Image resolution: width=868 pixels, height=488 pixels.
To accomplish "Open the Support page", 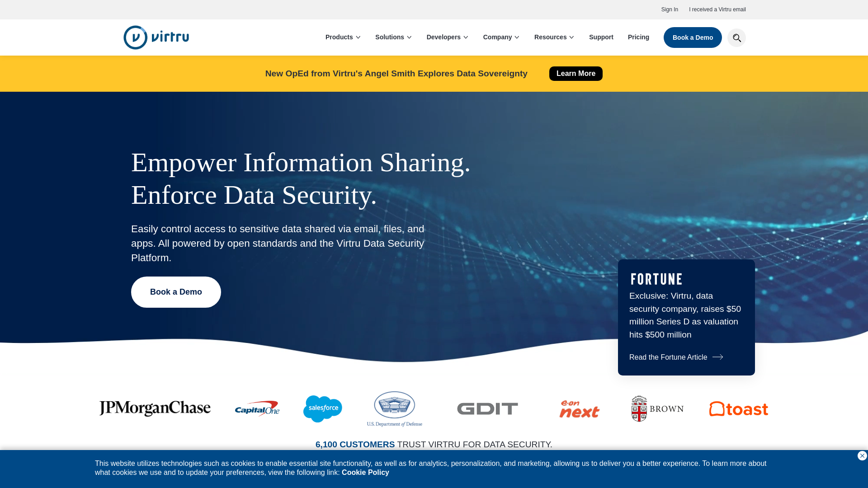I will (601, 37).
